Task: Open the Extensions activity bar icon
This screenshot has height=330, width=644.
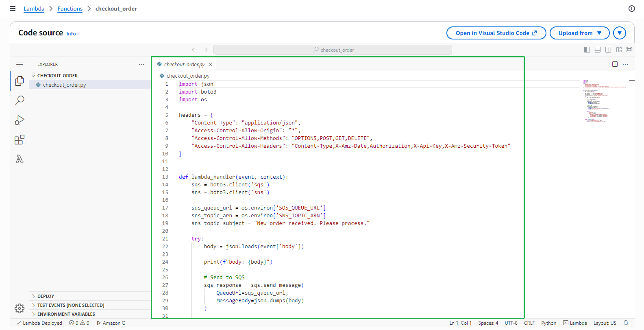Action: 19,140
